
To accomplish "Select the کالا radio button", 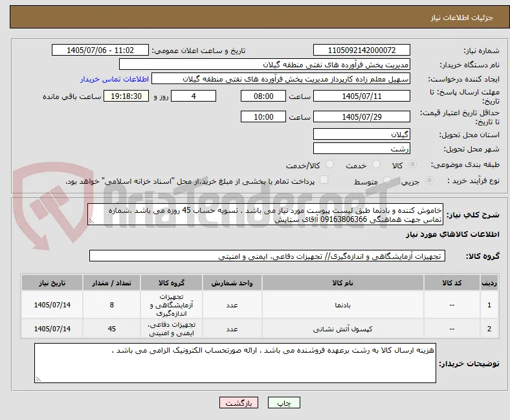I will pos(412,164).
